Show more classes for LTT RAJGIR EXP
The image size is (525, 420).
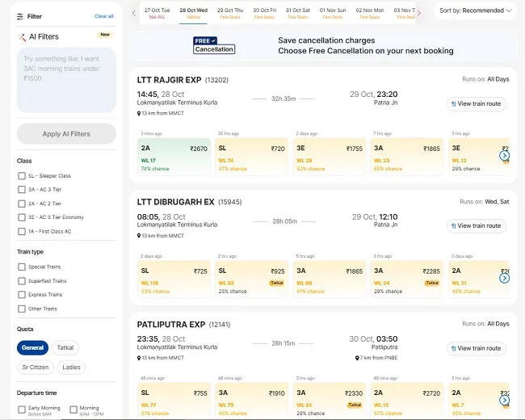[x=504, y=155]
